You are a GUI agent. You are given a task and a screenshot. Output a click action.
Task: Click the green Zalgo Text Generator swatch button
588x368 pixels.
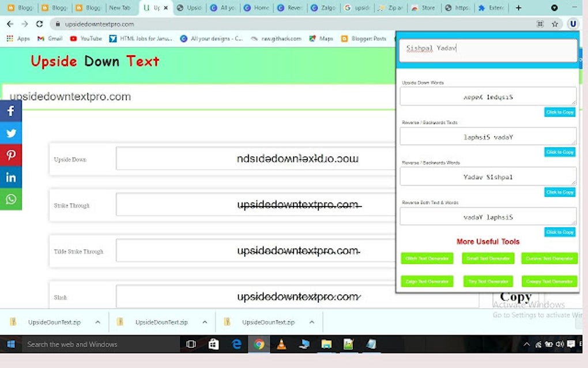pyautogui.click(x=427, y=281)
